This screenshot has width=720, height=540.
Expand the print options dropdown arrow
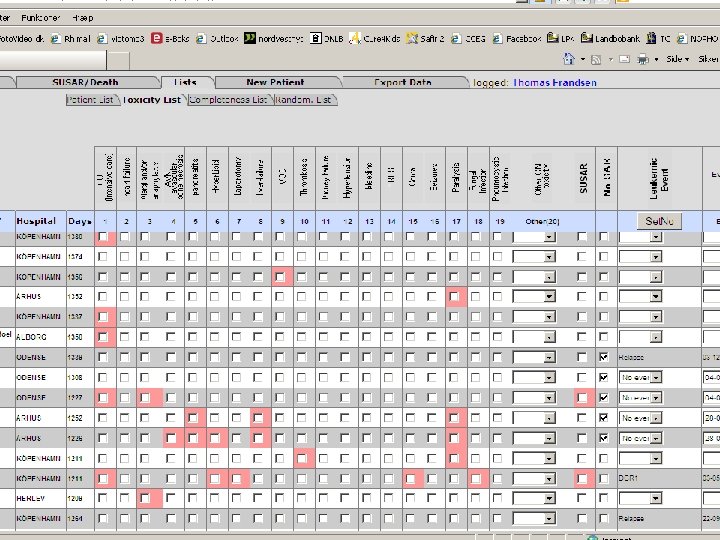pos(656,59)
